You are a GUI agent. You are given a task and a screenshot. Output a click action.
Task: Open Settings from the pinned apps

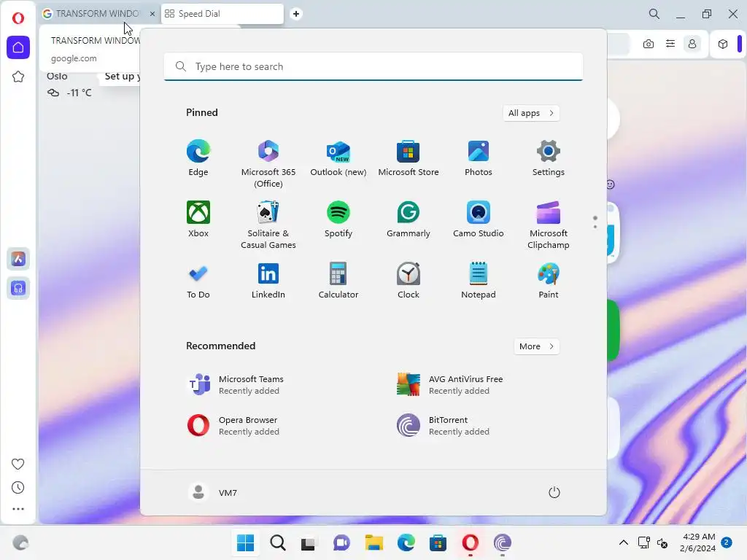(x=549, y=158)
